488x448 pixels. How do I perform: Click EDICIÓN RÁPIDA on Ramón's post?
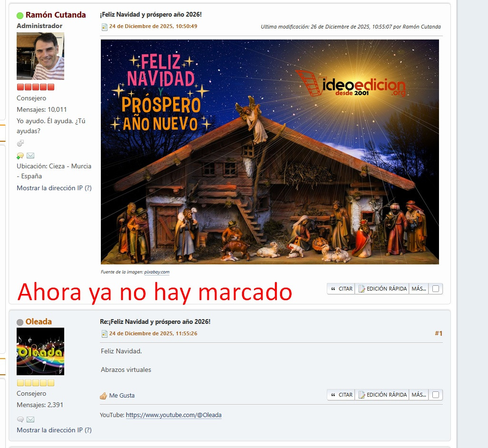click(x=382, y=289)
